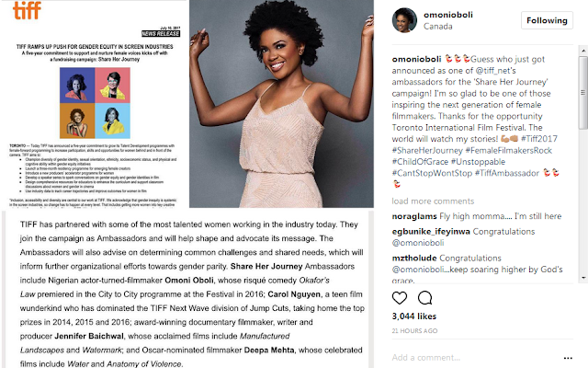Like the post with the heart icon
Viewport: 588px width, 368px height.
(400, 298)
